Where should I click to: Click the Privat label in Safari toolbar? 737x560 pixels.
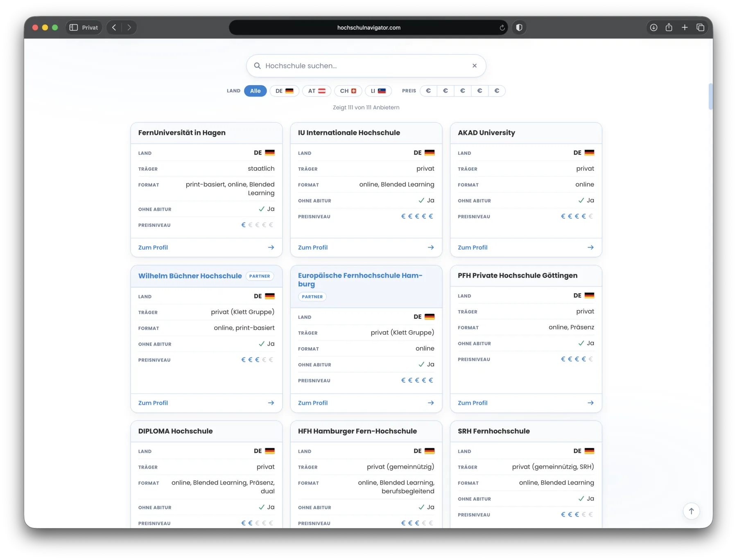[x=90, y=27]
